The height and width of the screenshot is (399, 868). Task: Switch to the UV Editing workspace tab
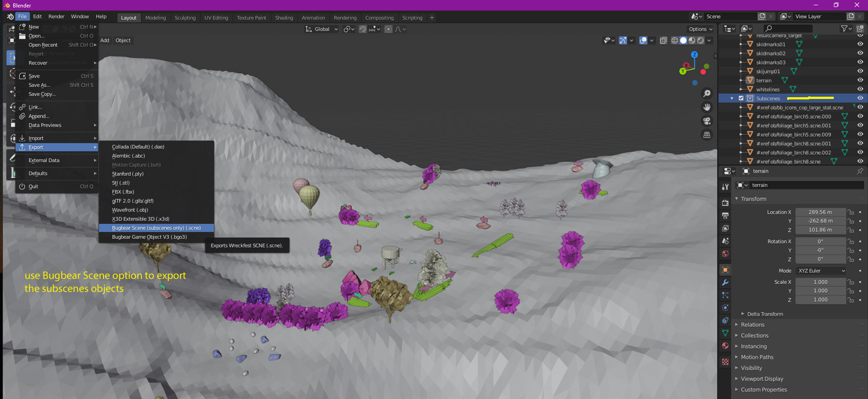tap(216, 17)
